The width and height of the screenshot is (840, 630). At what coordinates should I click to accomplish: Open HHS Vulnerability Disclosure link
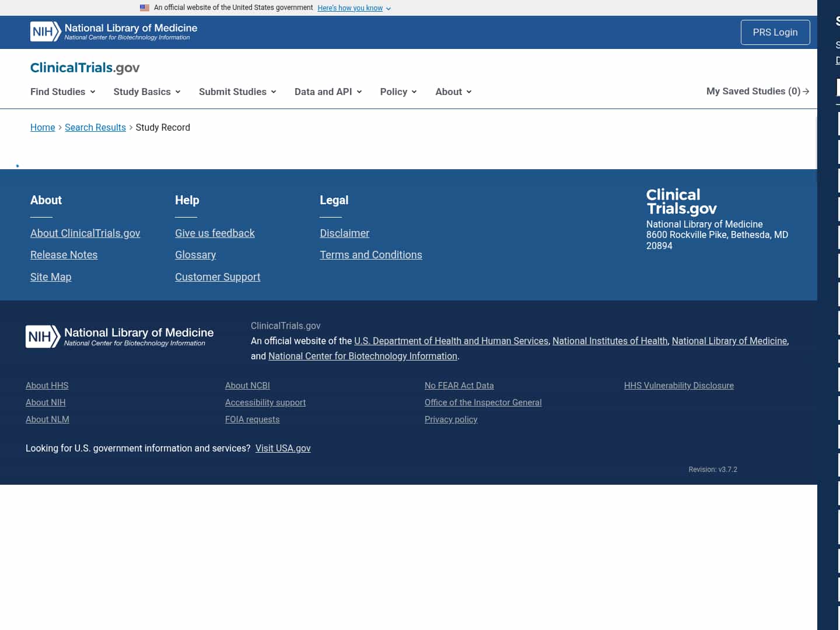(x=679, y=386)
